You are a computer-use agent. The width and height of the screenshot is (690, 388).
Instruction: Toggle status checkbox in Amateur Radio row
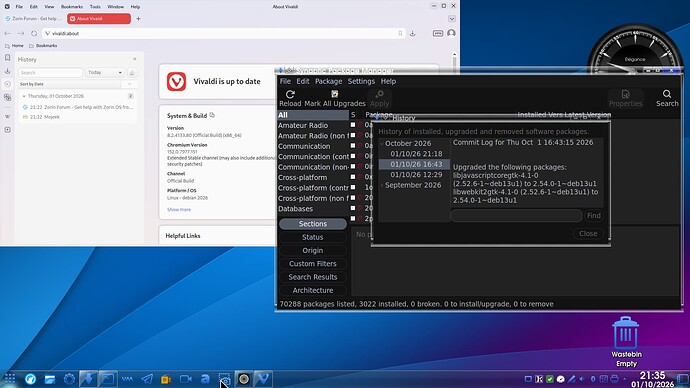[353, 125]
